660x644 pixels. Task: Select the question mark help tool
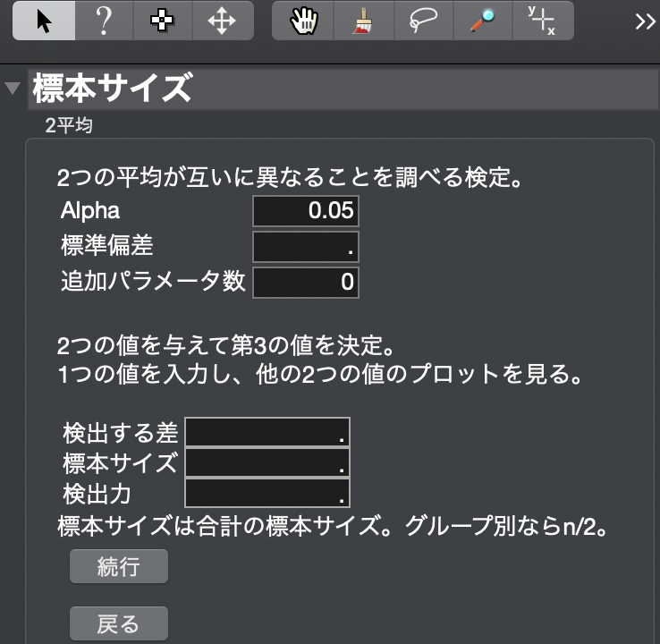coord(104,21)
